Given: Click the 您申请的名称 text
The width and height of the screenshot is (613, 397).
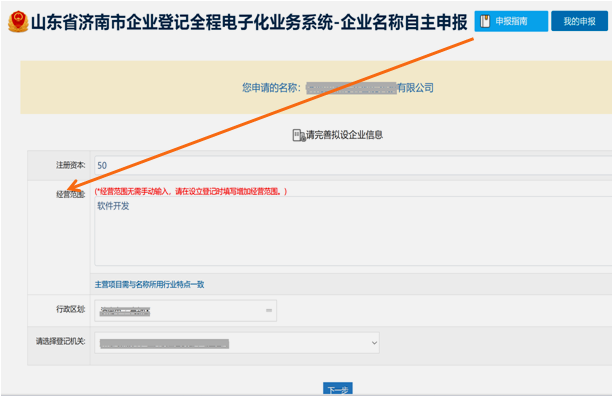Looking at the screenshot, I should pyautogui.click(x=271, y=88).
